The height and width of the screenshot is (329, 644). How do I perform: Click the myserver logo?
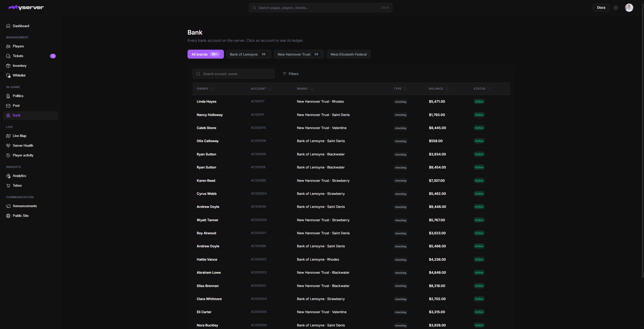(x=26, y=7)
